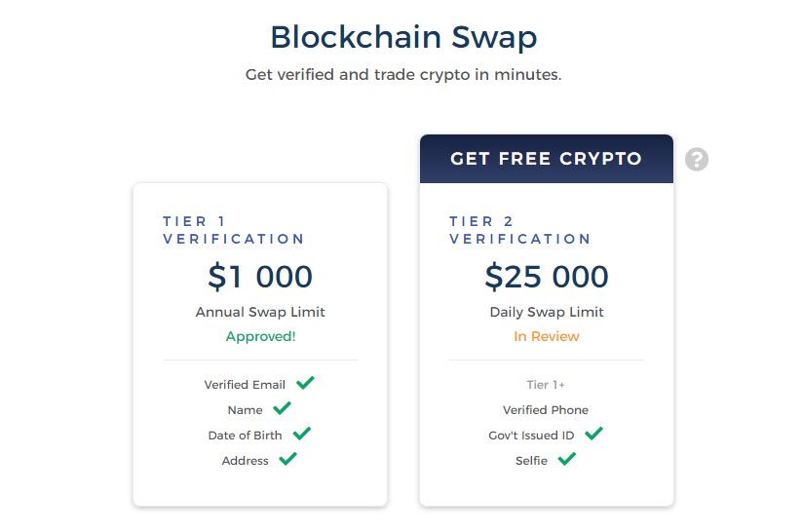Click the Daily Swap Limit label
This screenshot has height=532, width=802.
547,312
